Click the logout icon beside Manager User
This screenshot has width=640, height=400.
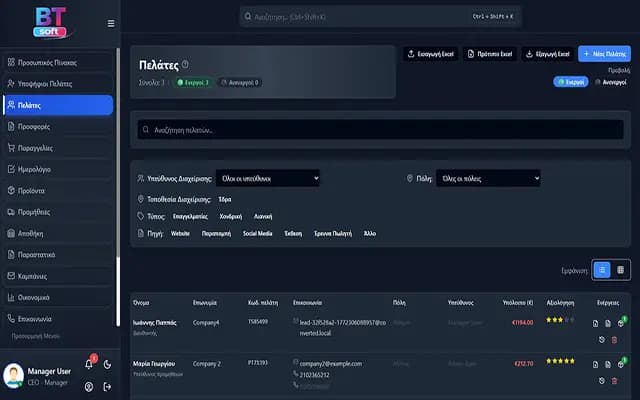pos(106,386)
